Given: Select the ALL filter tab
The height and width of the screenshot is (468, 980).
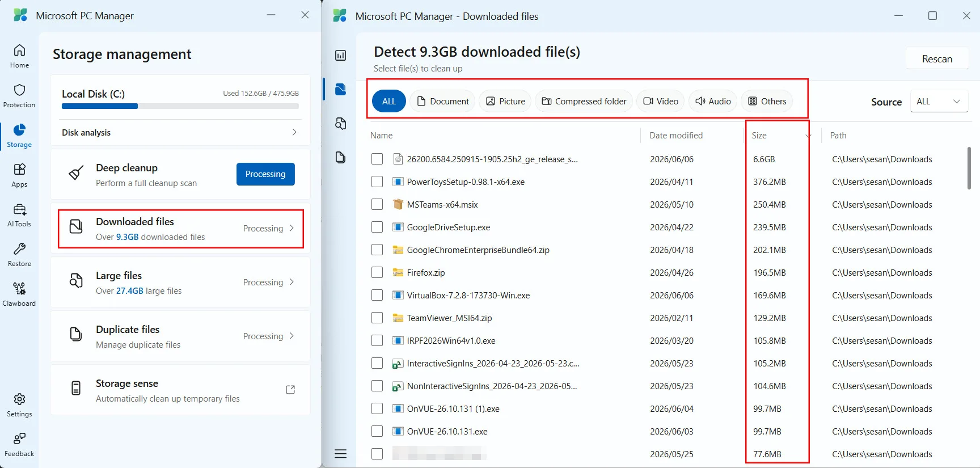Looking at the screenshot, I should click(x=389, y=101).
